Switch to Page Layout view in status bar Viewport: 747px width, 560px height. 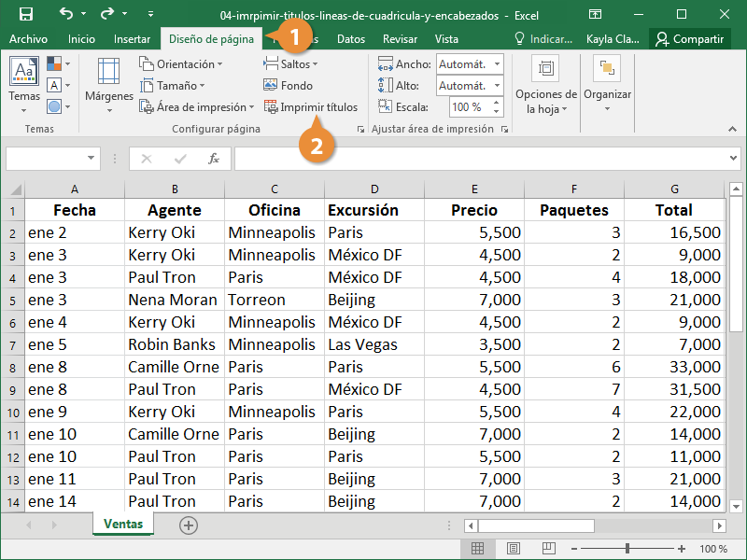[513, 549]
